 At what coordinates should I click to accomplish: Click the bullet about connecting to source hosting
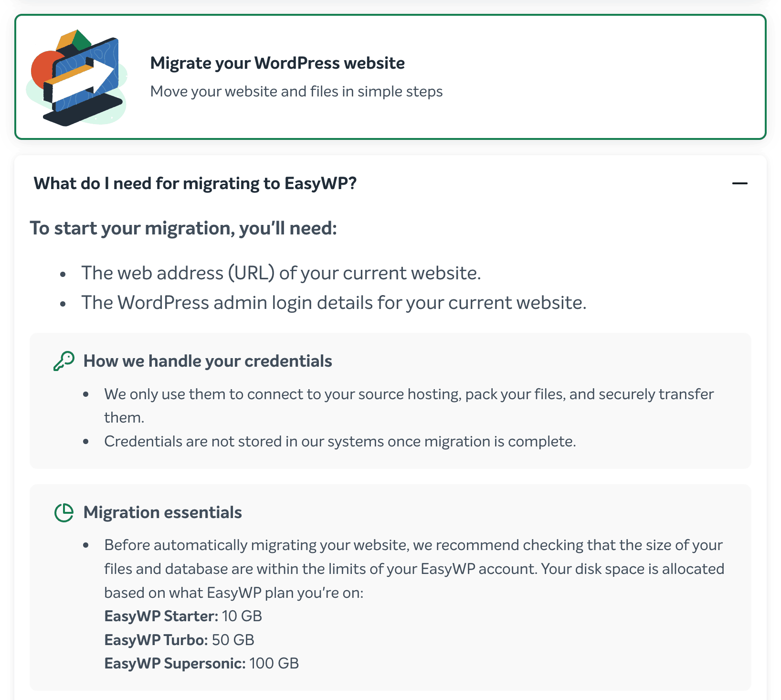tap(409, 394)
